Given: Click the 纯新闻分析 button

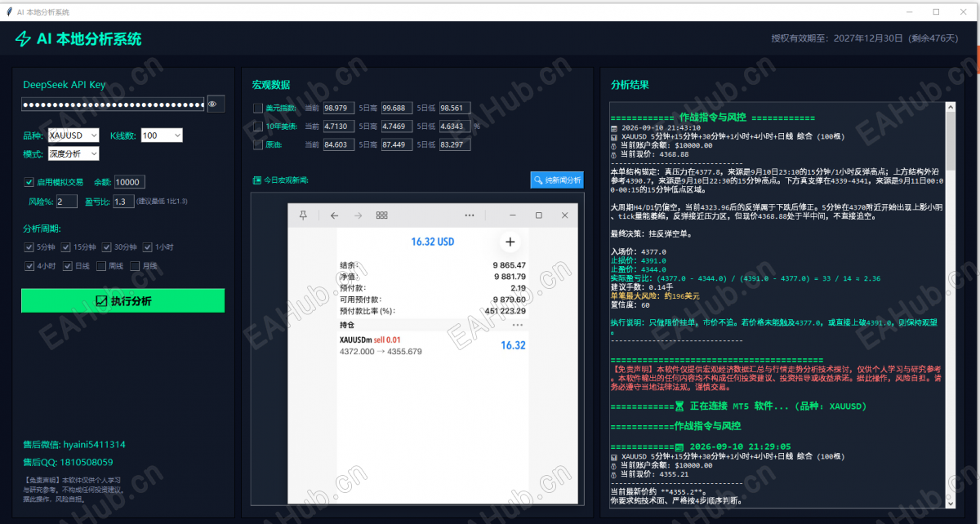Looking at the screenshot, I should pos(557,180).
